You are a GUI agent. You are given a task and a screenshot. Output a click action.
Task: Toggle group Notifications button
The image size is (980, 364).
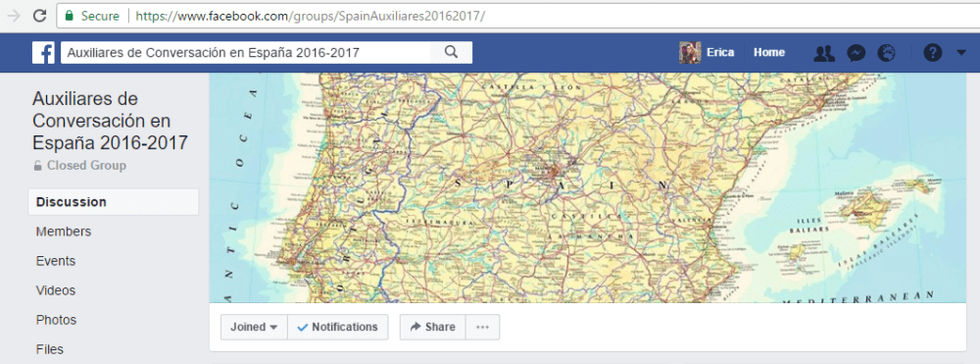pyautogui.click(x=337, y=327)
